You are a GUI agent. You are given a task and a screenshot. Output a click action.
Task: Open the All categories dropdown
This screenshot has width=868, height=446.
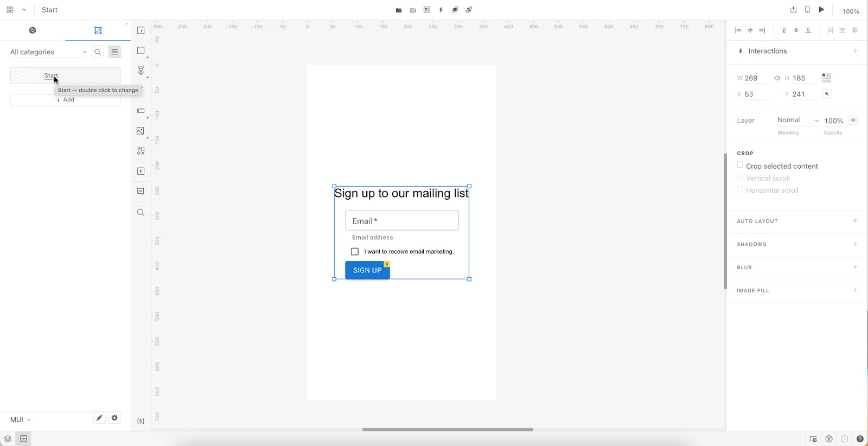[x=48, y=52]
